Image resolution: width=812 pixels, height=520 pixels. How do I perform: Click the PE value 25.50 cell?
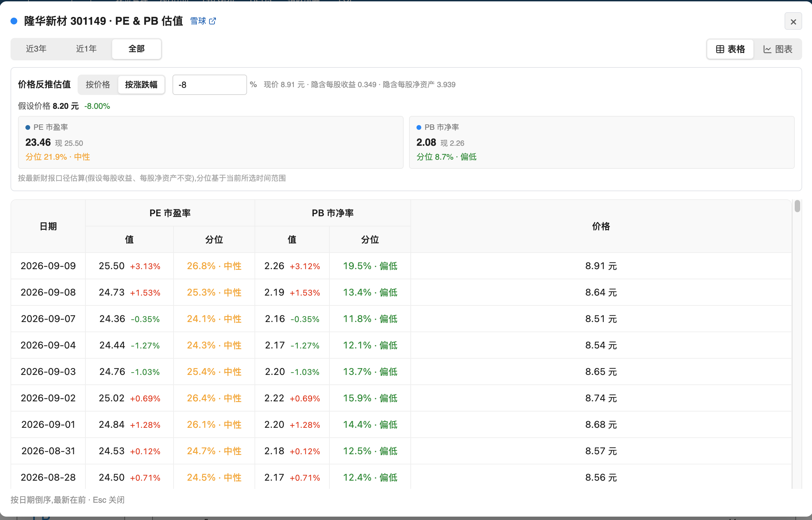(129, 266)
